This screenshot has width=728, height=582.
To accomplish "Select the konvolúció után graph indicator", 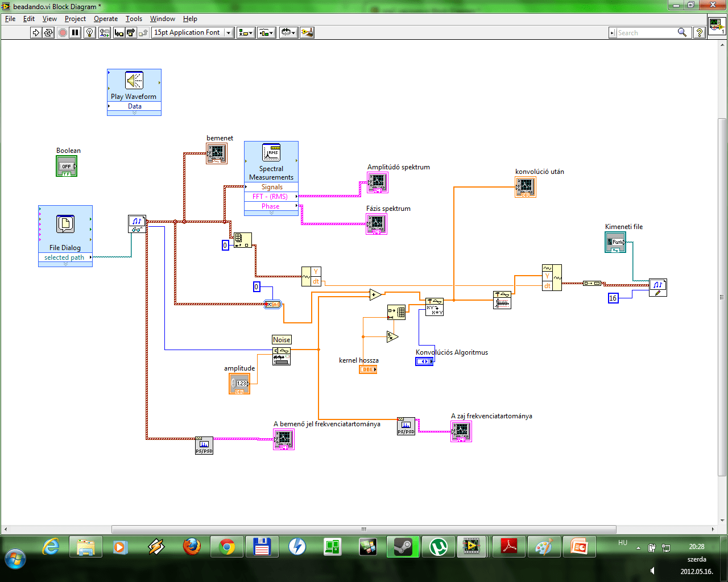I will click(526, 187).
